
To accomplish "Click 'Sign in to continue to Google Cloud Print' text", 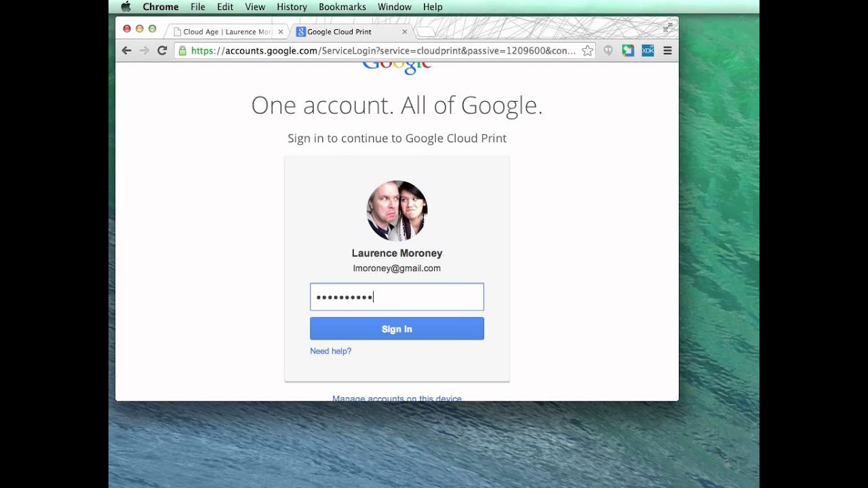I will (397, 138).
